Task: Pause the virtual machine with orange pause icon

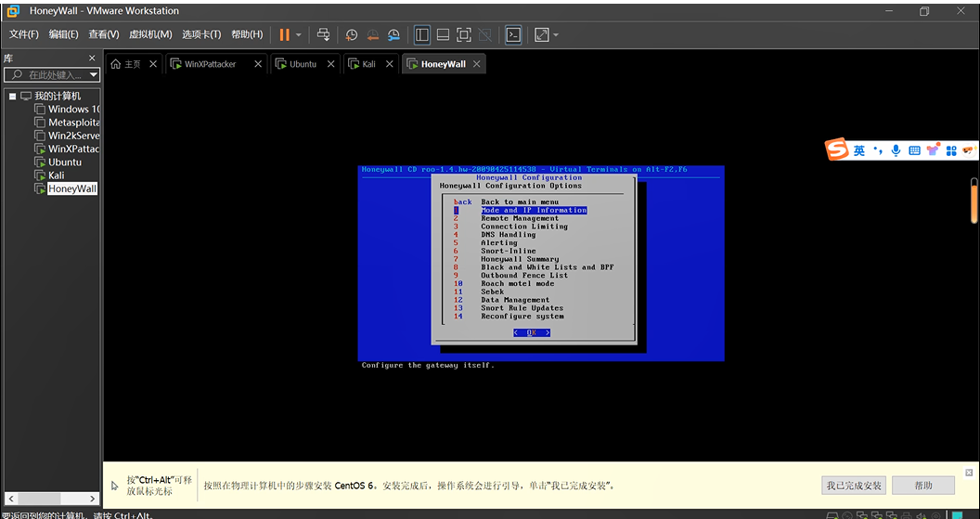Action: [284, 35]
